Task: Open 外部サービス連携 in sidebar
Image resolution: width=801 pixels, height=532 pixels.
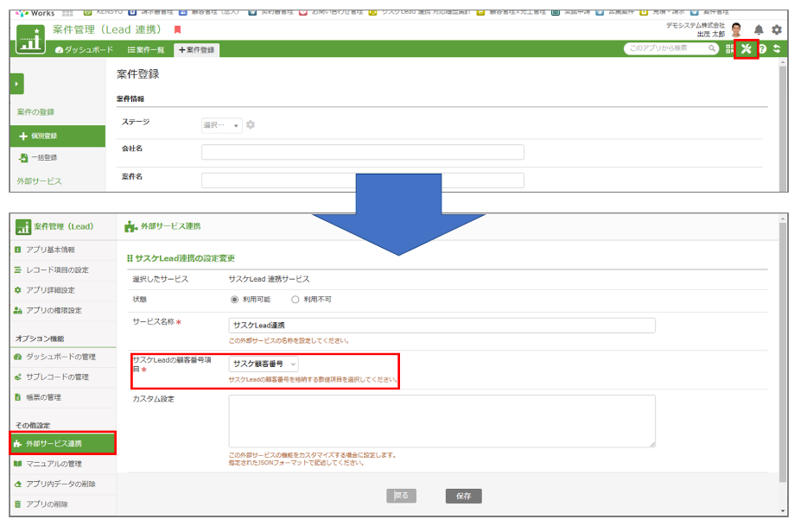Action: pyautogui.click(x=61, y=443)
